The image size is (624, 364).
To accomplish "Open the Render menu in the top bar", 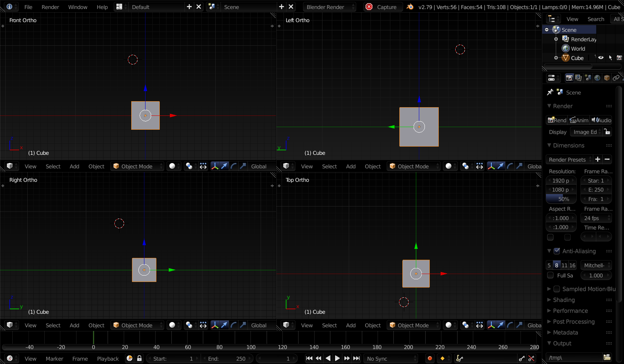I will (50, 7).
